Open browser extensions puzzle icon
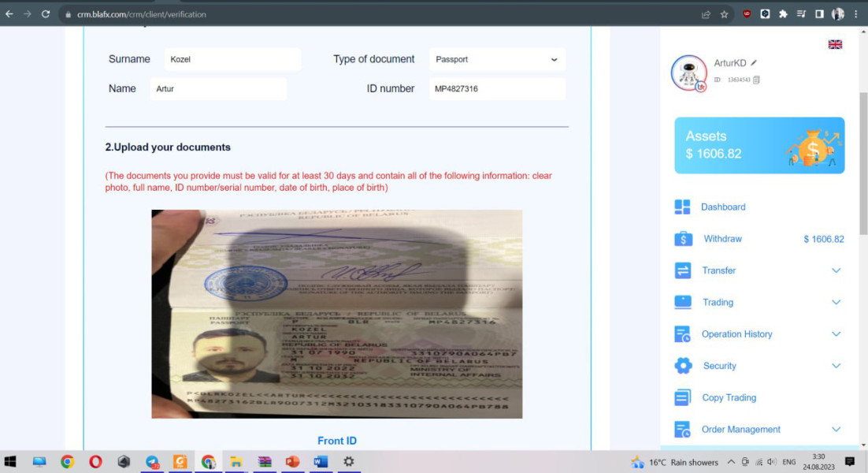Screen dimensions: 868x473 (x=783, y=14)
